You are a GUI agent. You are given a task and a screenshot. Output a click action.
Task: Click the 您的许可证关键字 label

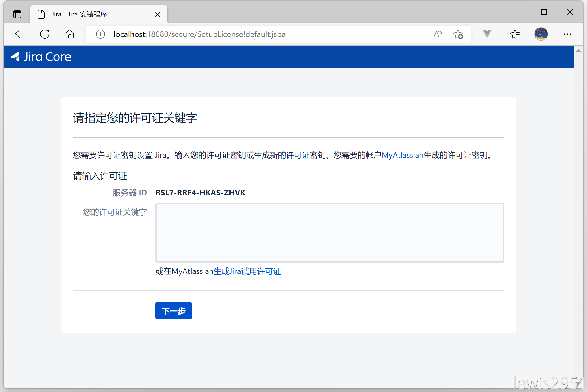(x=115, y=212)
